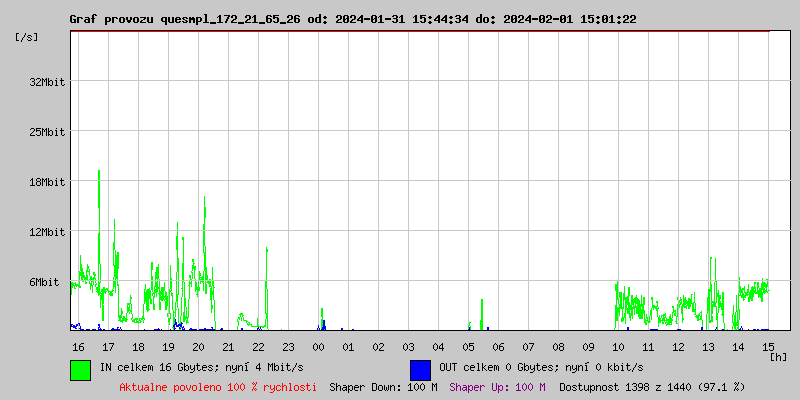Click the blue OUT legend swatch

pyautogui.click(x=420, y=369)
